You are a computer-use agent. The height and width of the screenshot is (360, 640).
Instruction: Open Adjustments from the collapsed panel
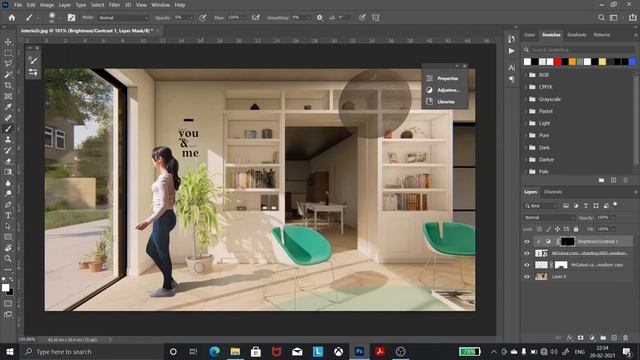(443, 90)
